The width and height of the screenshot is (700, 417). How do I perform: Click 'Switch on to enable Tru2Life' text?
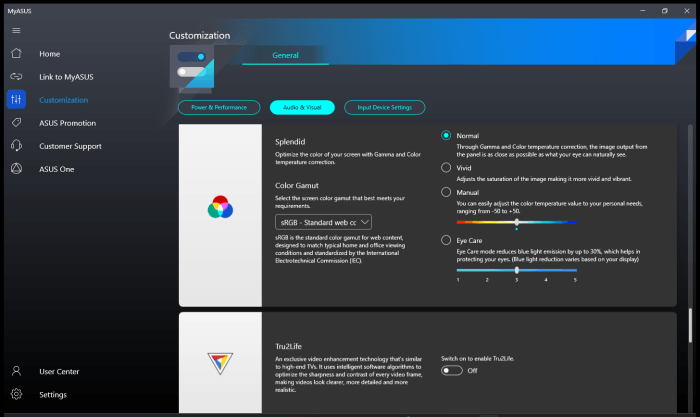point(478,359)
